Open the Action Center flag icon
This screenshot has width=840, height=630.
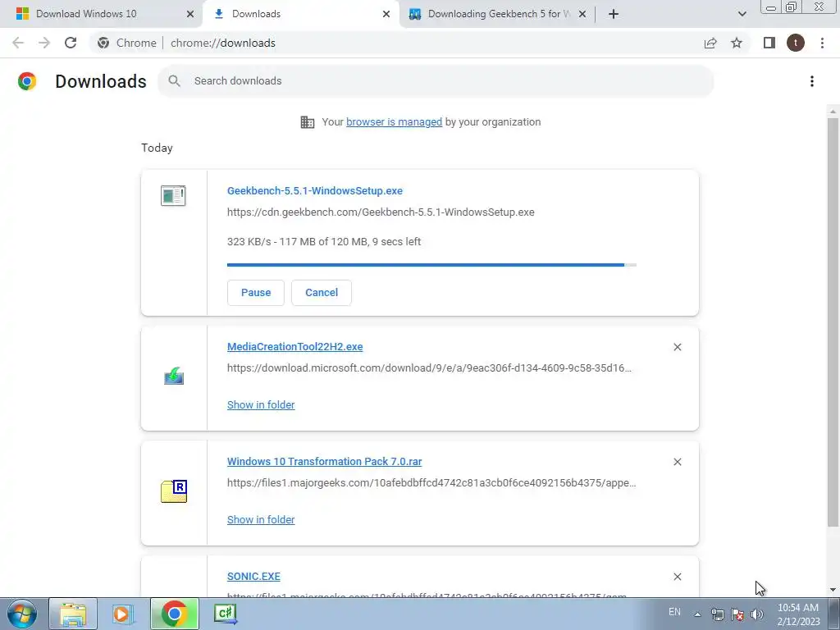[737, 614]
